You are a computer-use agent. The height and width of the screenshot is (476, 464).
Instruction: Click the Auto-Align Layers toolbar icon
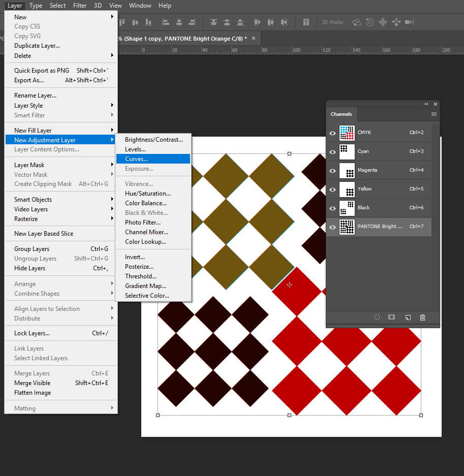point(306,22)
